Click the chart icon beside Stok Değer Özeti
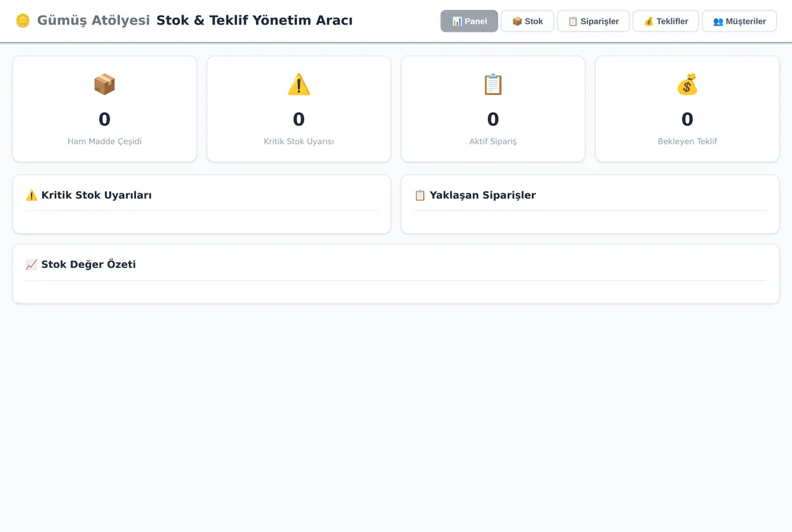 pos(32,265)
